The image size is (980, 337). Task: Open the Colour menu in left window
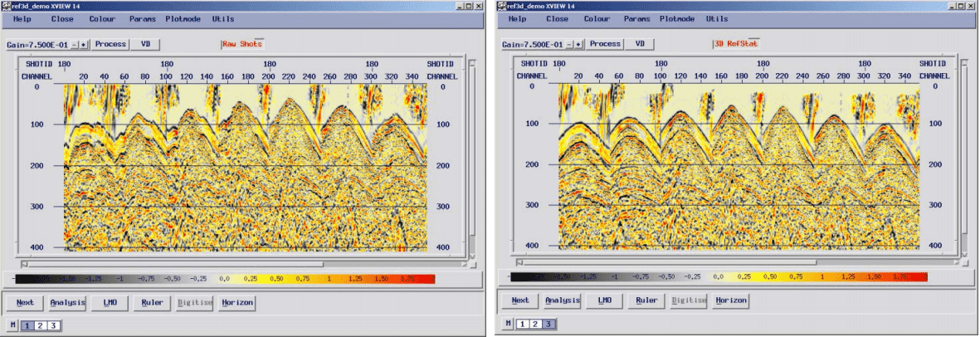(102, 18)
